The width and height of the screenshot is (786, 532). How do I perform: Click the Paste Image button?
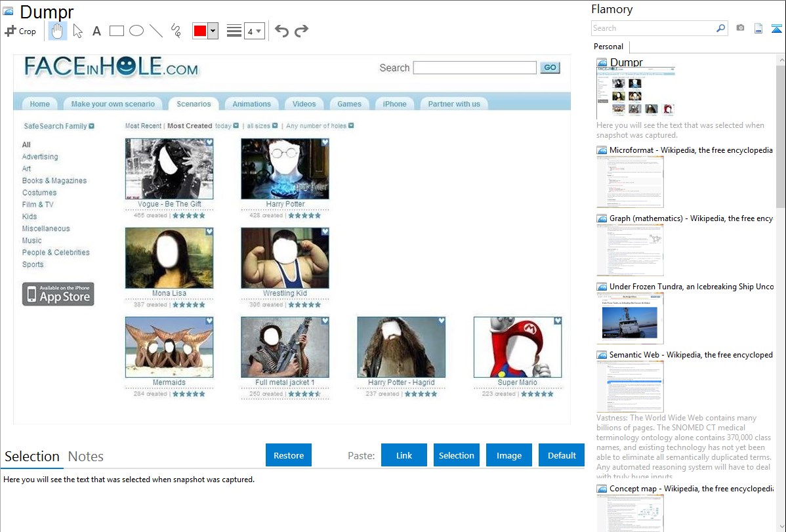click(508, 455)
